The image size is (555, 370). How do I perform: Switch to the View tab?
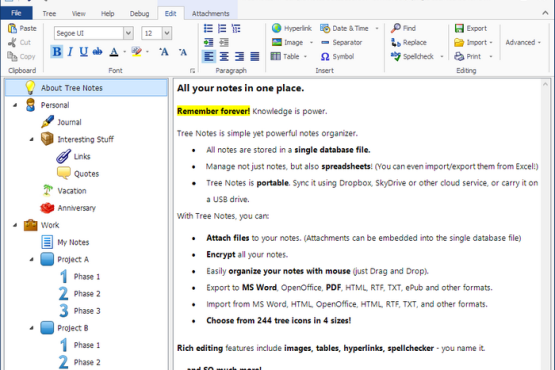(79, 13)
